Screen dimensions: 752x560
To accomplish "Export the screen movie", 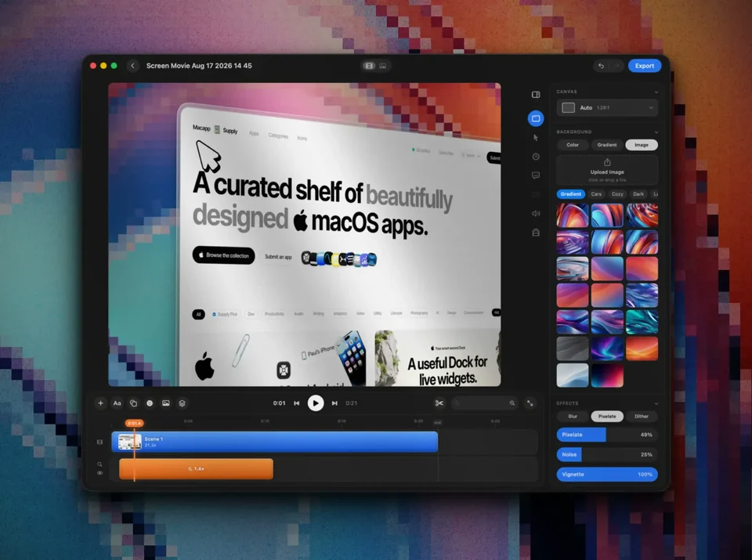I will click(x=645, y=66).
